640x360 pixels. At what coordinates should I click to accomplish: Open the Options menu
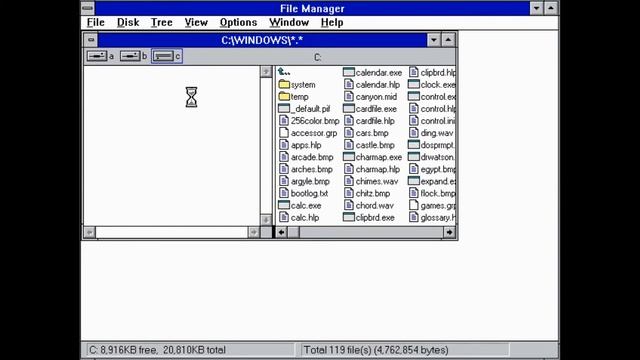238,22
